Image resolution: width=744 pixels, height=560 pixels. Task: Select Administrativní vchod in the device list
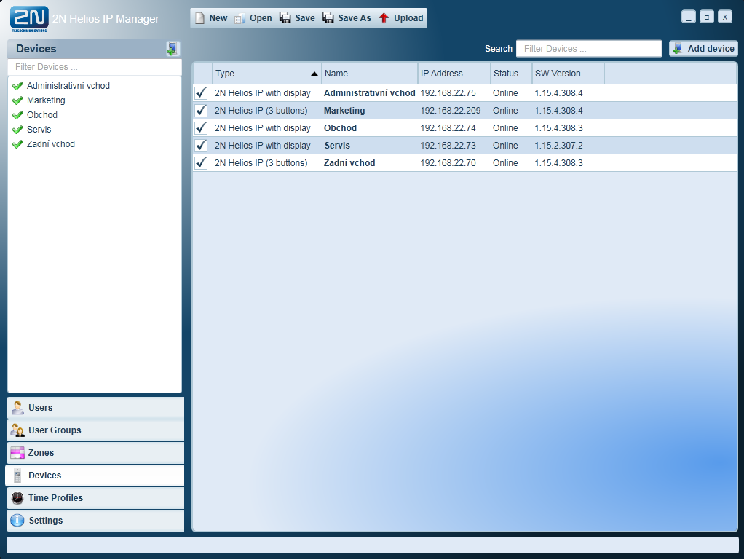(x=68, y=86)
